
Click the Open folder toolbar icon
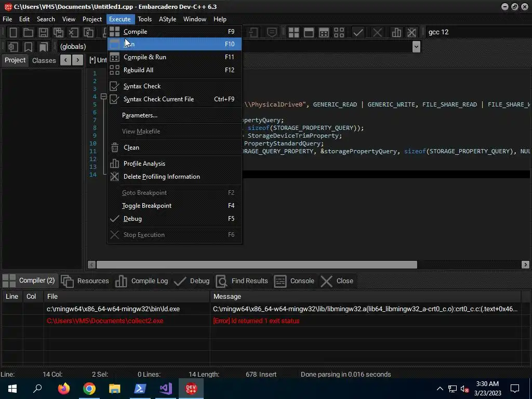pyautogui.click(x=28, y=32)
